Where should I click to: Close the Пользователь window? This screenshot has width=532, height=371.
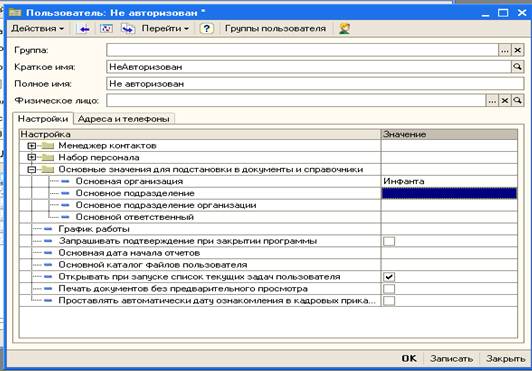(522, 13)
